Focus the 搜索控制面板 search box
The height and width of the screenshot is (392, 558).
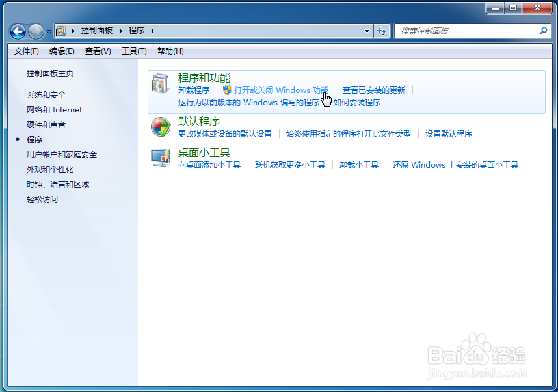[x=472, y=31]
